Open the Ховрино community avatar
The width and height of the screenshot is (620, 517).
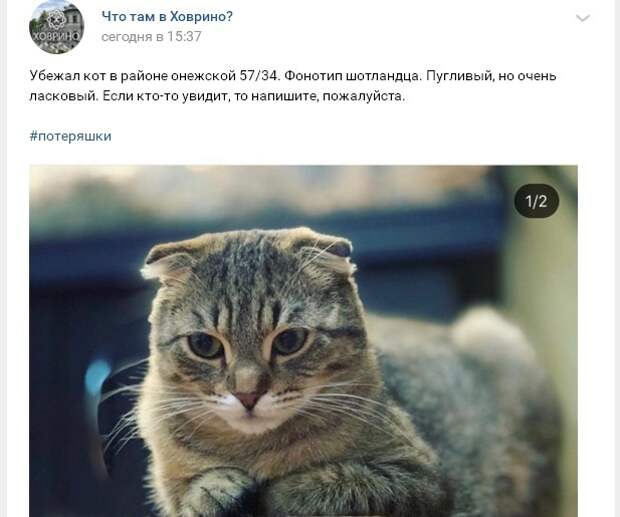tap(57, 27)
